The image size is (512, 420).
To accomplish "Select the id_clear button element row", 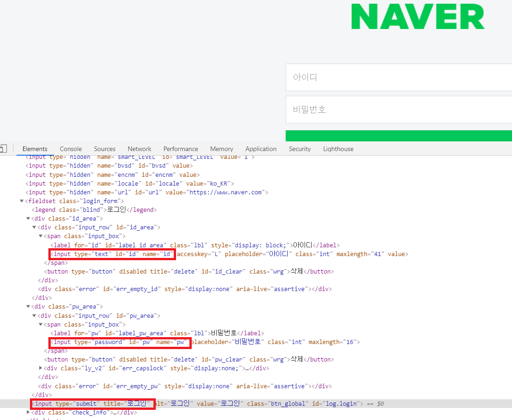I will click(x=189, y=272).
